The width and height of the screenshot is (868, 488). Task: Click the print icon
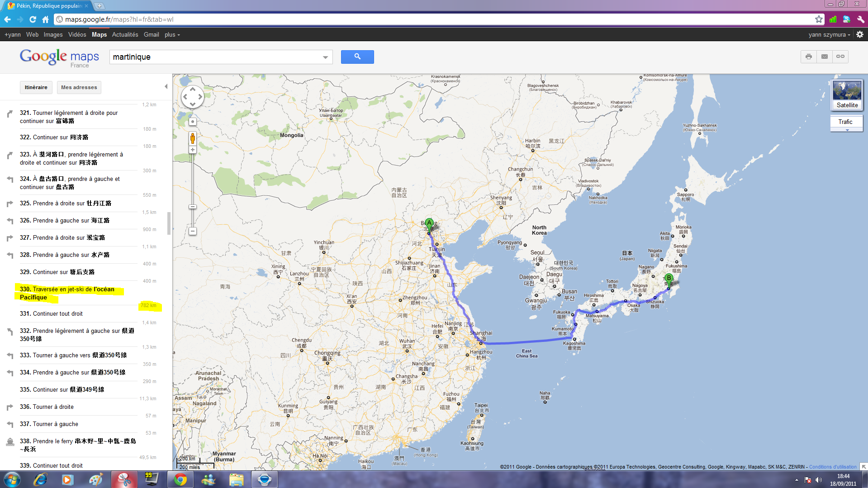808,57
